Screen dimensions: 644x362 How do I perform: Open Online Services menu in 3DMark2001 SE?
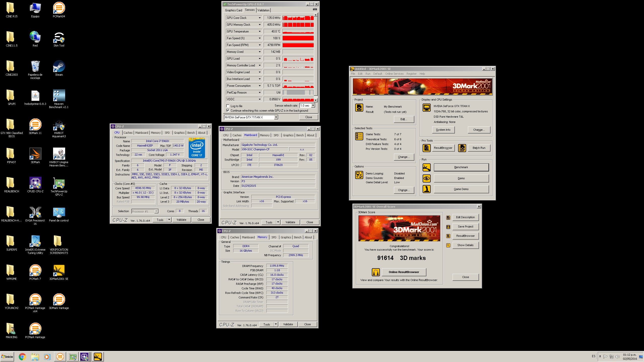click(x=394, y=74)
